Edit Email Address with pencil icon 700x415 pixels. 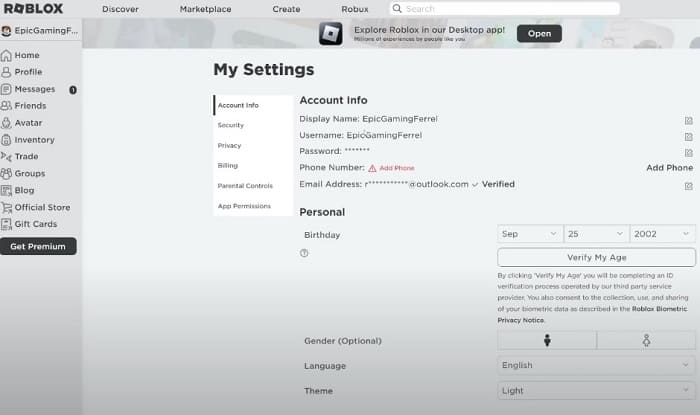coord(688,186)
